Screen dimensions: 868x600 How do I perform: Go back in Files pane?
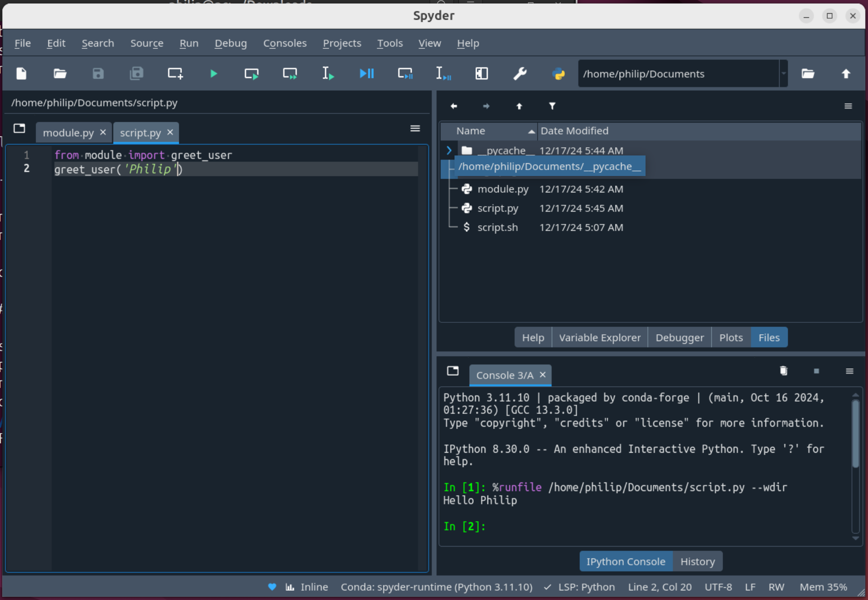point(454,106)
